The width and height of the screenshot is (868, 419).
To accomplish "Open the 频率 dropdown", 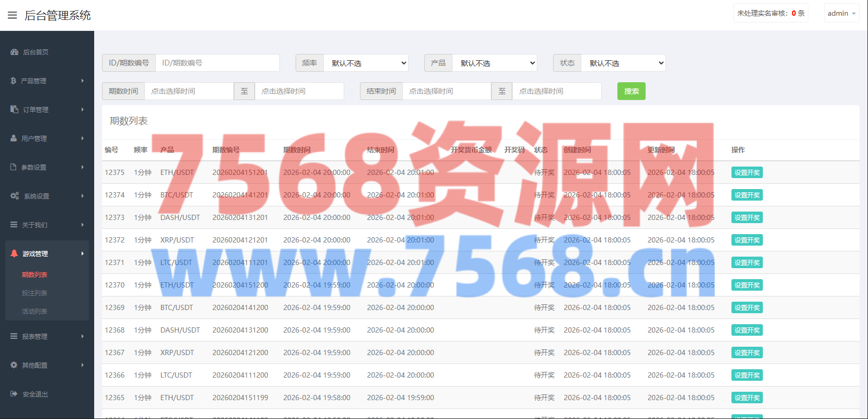I will 366,63.
